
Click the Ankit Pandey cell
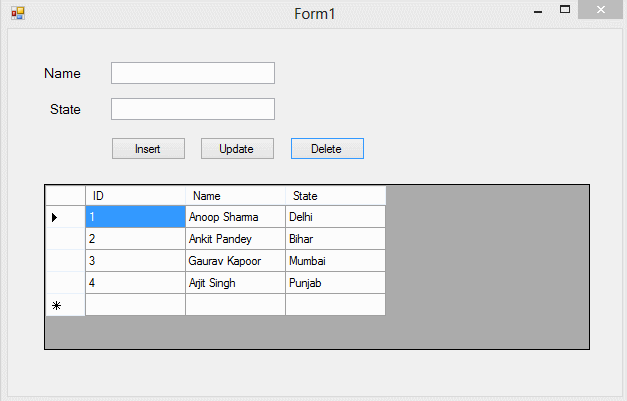point(235,239)
